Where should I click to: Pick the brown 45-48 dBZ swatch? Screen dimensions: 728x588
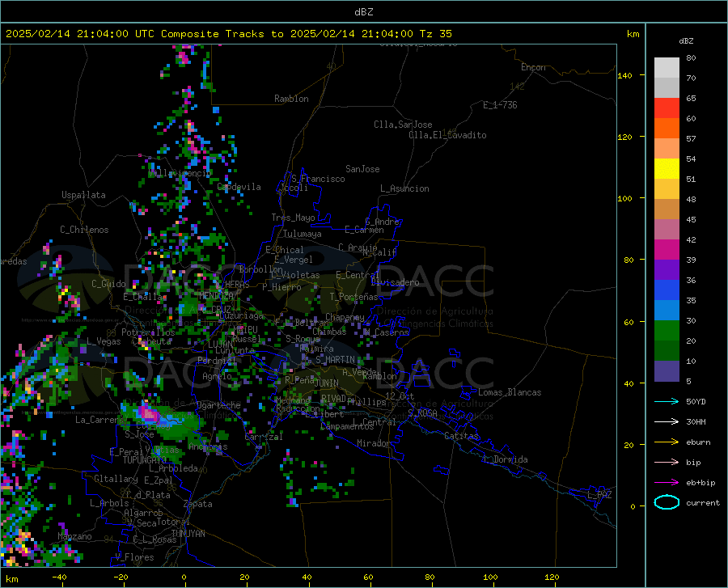(x=667, y=209)
